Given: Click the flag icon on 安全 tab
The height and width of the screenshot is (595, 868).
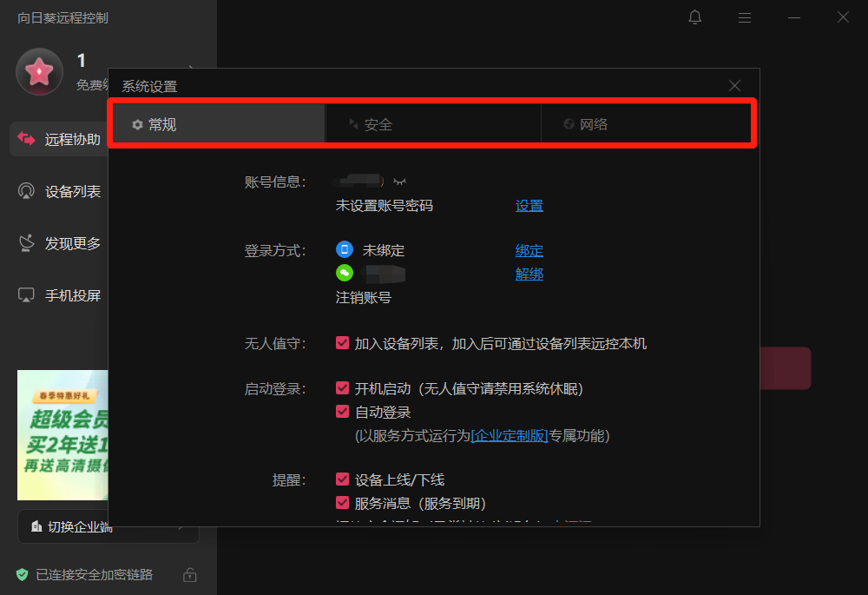Looking at the screenshot, I should [353, 123].
